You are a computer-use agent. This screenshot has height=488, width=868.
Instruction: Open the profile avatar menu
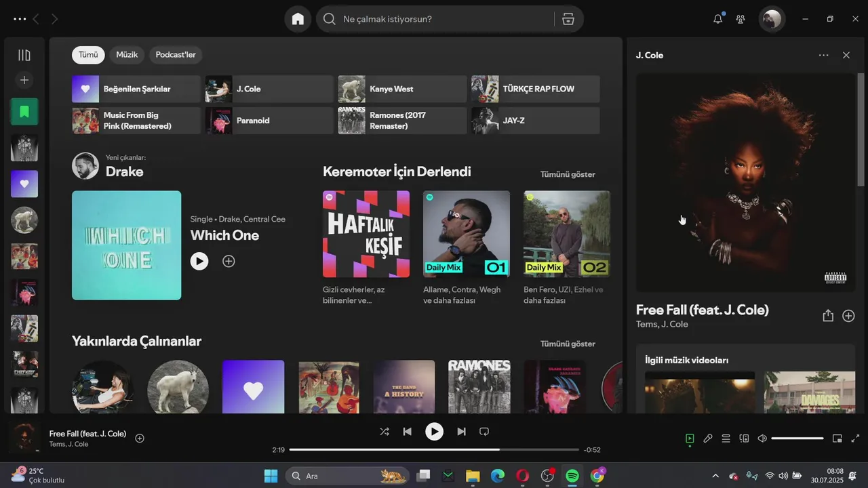coord(772,19)
